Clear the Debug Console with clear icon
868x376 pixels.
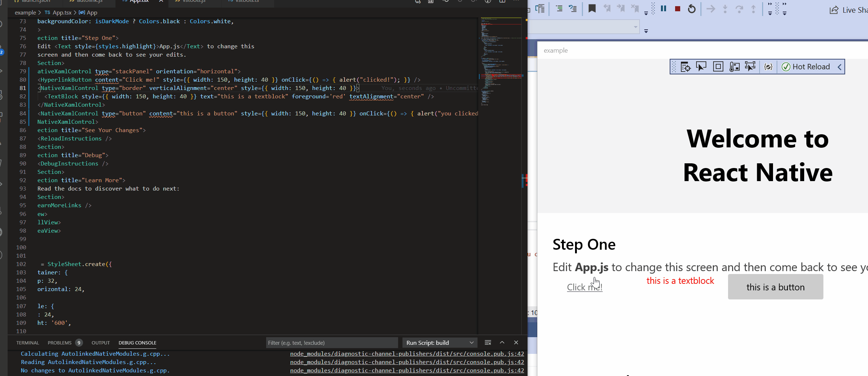488,342
